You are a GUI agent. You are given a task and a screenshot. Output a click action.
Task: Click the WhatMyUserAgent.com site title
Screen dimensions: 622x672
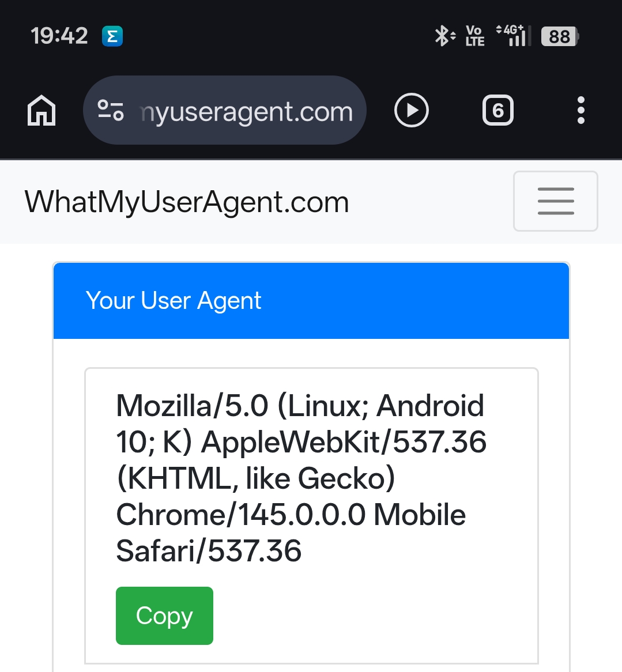pyautogui.click(x=187, y=202)
